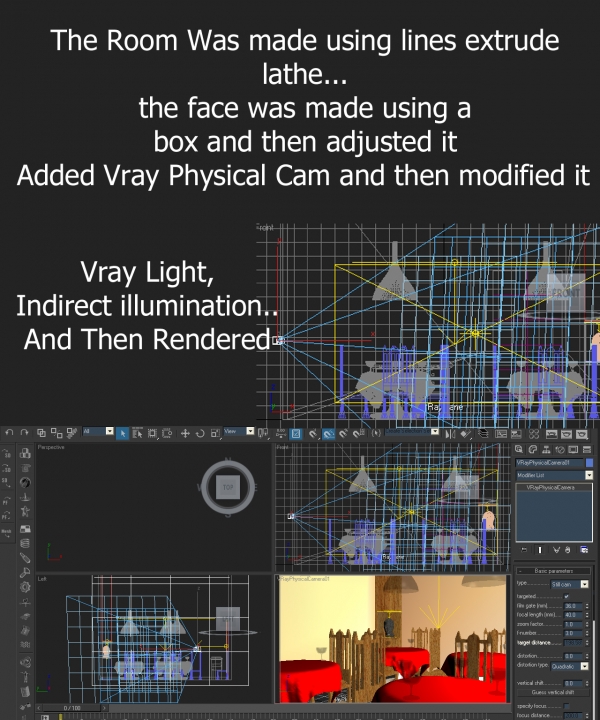Screen dimensions: 600x720
Task: Click the Perspective viewport label
Action: (x=51, y=447)
